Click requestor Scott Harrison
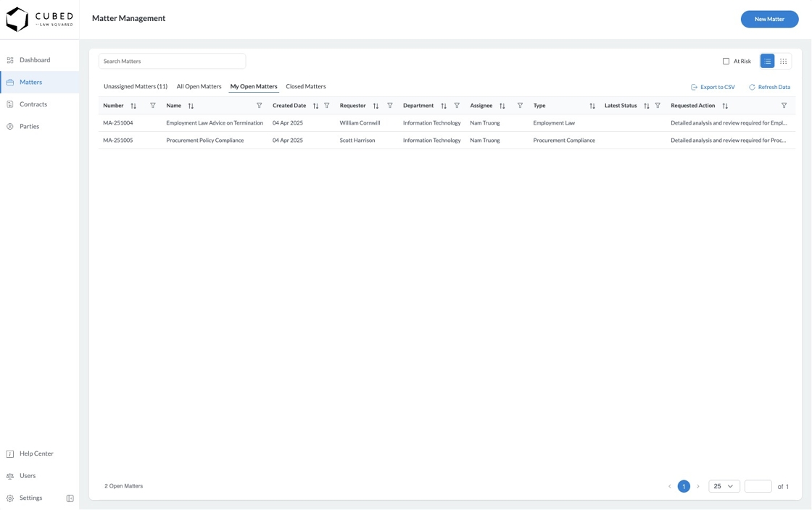Viewport: 812px width, 510px height. point(357,140)
